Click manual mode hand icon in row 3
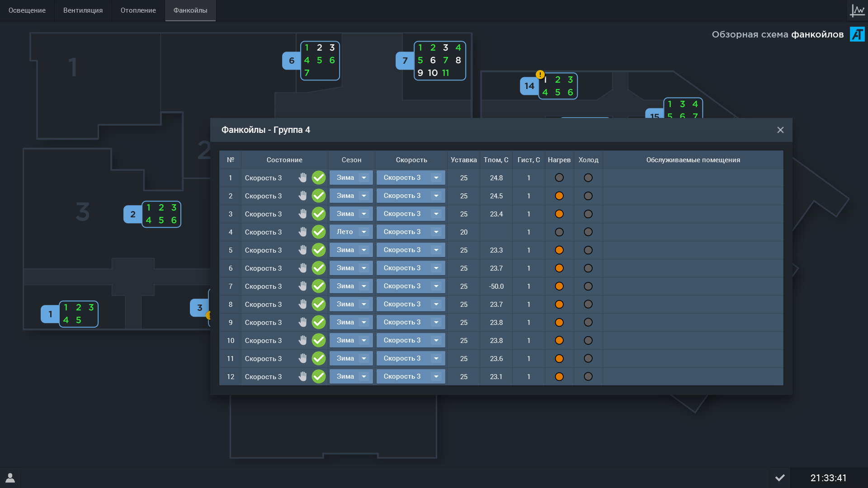Image resolution: width=868 pixels, height=488 pixels. click(x=302, y=214)
